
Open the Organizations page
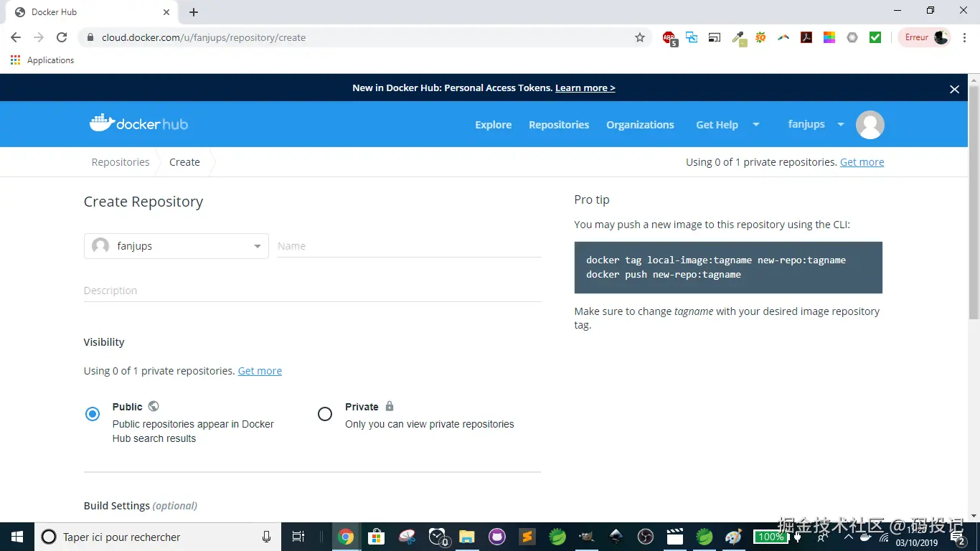(640, 125)
